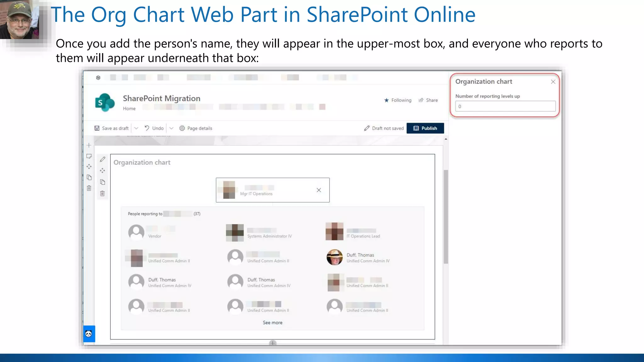
Task: Open the app launcher icon in the top bar
Action: pyautogui.click(x=98, y=78)
